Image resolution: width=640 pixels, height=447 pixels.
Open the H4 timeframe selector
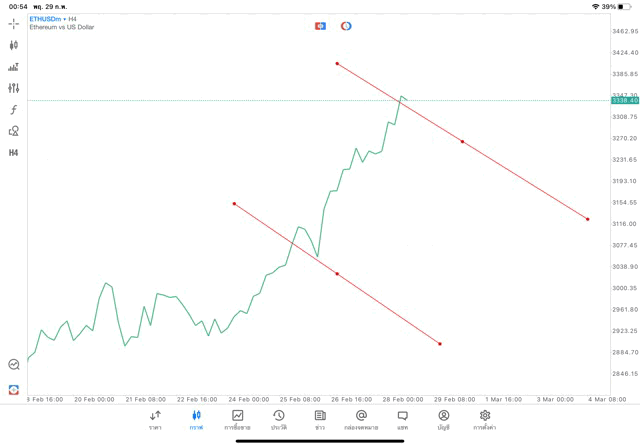pyautogui.click(x=14, y=153)
